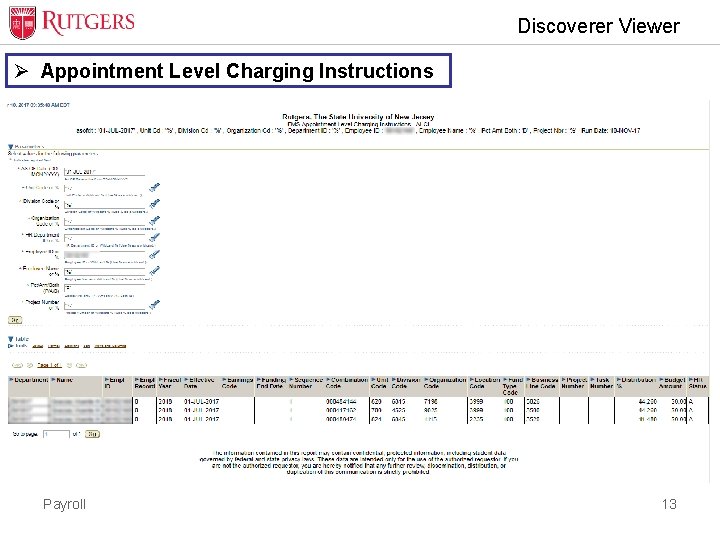Click the Employee Name input field
Viewport: 720px width, 540px height.
(104, 272)
